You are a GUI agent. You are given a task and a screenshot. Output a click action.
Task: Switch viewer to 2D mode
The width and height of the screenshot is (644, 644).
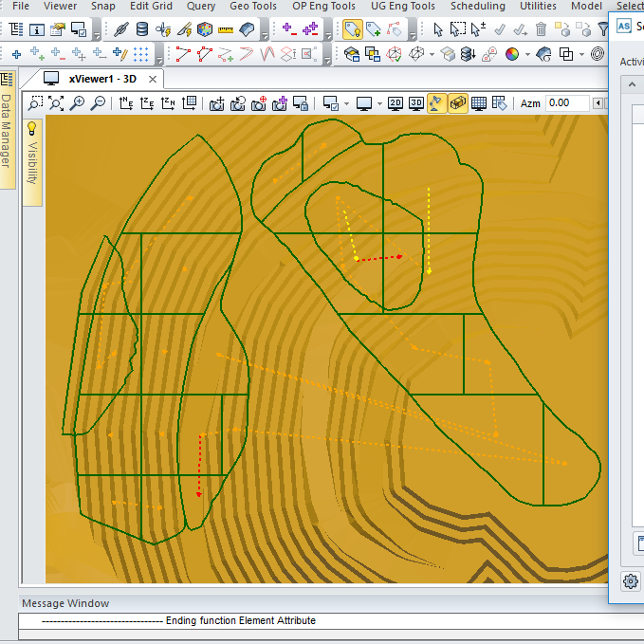(396, 103)
